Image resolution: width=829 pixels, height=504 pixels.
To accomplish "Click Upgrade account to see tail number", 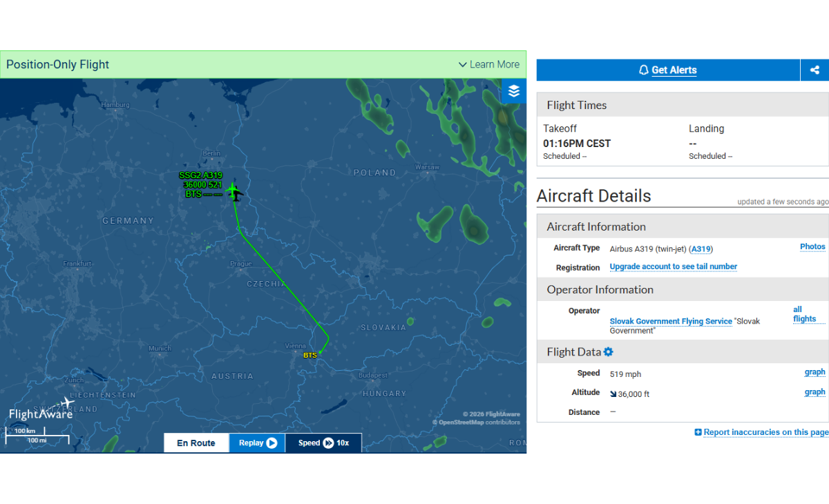I will tap(674, 266).
